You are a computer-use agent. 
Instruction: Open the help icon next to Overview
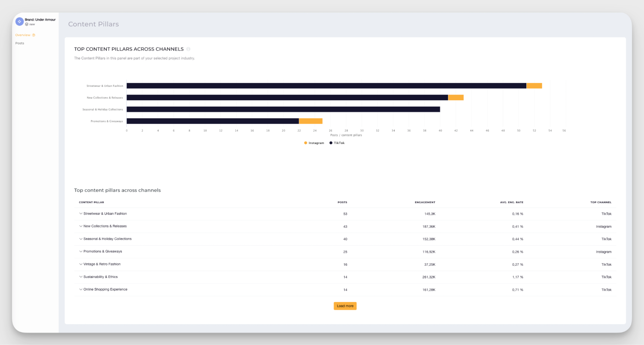[x=34, y=35]
